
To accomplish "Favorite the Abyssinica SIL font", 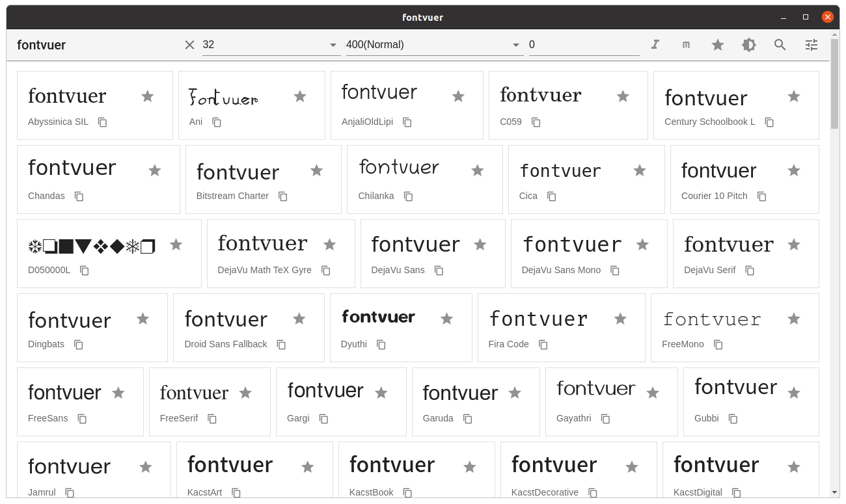I will coord(147,96).
